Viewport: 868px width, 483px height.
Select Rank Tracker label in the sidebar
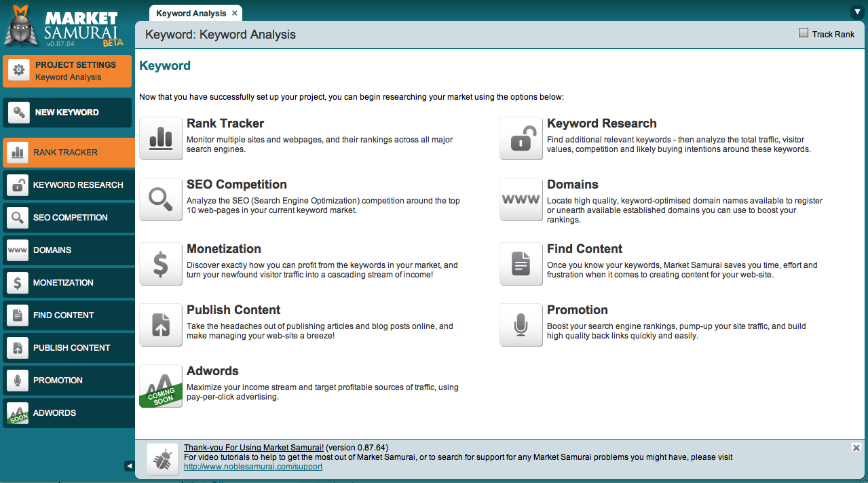66,153
